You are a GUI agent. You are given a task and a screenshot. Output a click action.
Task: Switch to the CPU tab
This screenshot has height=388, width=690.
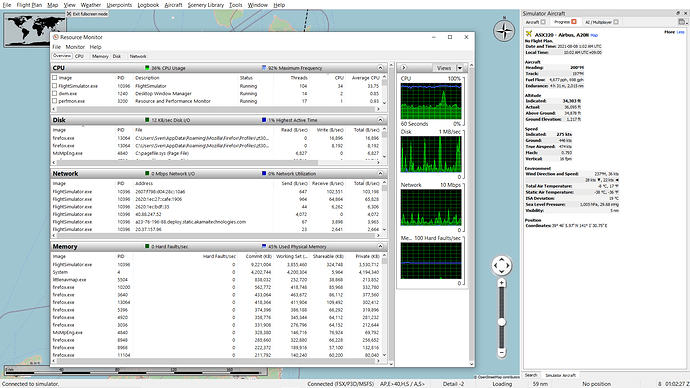[79, 56]
